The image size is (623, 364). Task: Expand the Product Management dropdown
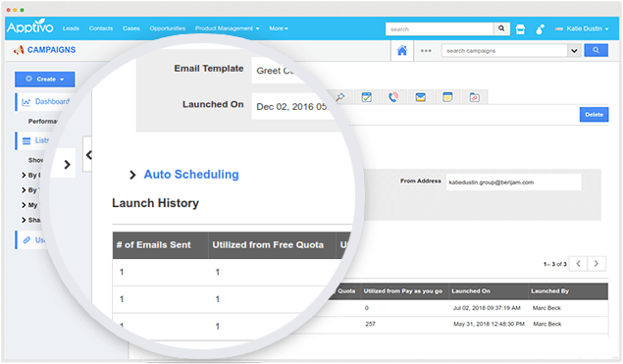227,28
